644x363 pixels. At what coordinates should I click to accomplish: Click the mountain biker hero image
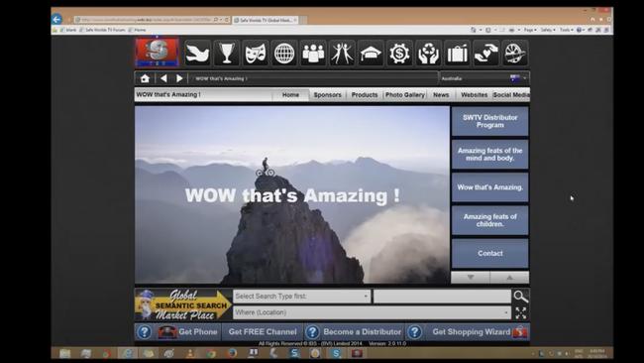click(292, 194)
